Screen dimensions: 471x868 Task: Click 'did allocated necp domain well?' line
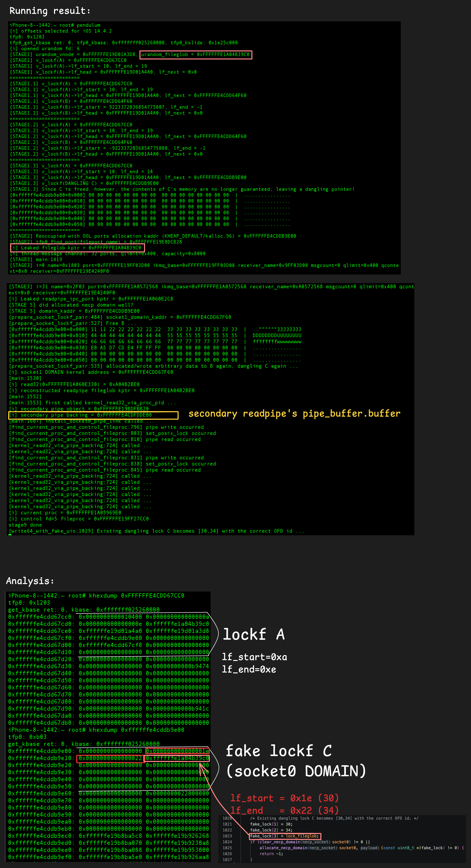pos(71,305)
